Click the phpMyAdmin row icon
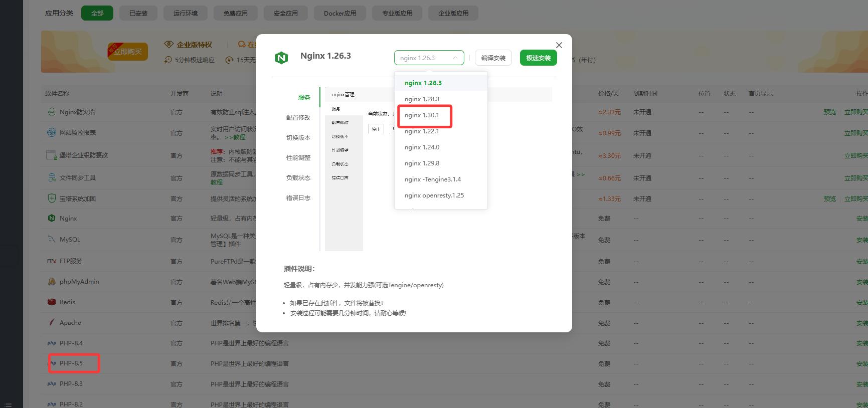Viewport: 868px width, 408px height. point(52,282)
